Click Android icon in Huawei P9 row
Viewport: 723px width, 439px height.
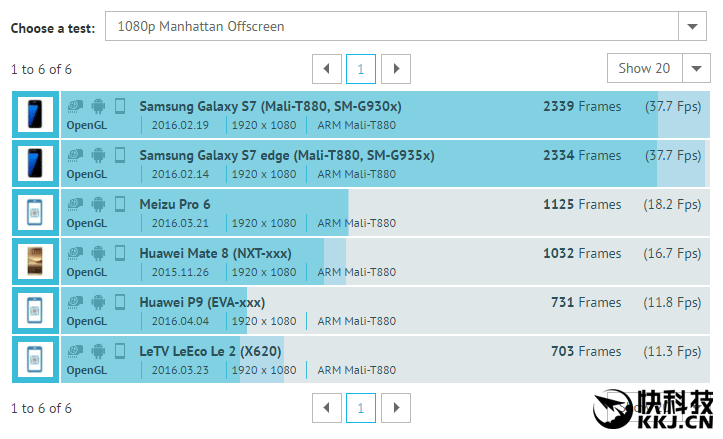[98, 302]
